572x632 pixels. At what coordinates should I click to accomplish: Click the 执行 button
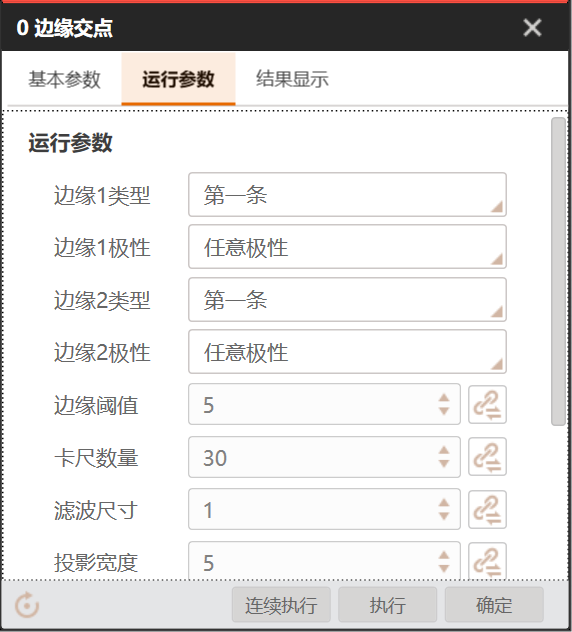click(x=387, y=605)
